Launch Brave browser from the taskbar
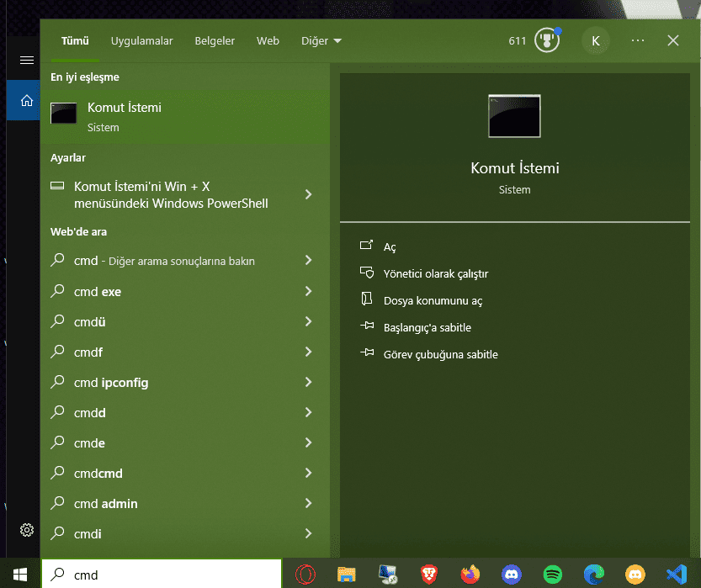This screenshot has height=588, width=701. pyautogui.click(x=428, y=575)
